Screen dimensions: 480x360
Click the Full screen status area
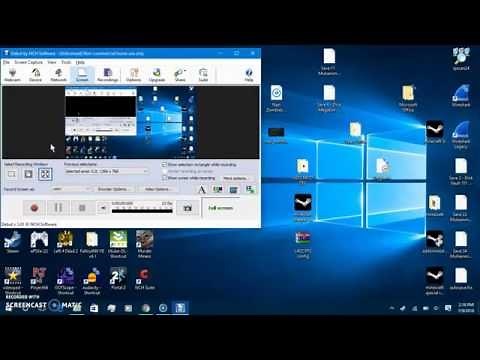pos(221,208)
